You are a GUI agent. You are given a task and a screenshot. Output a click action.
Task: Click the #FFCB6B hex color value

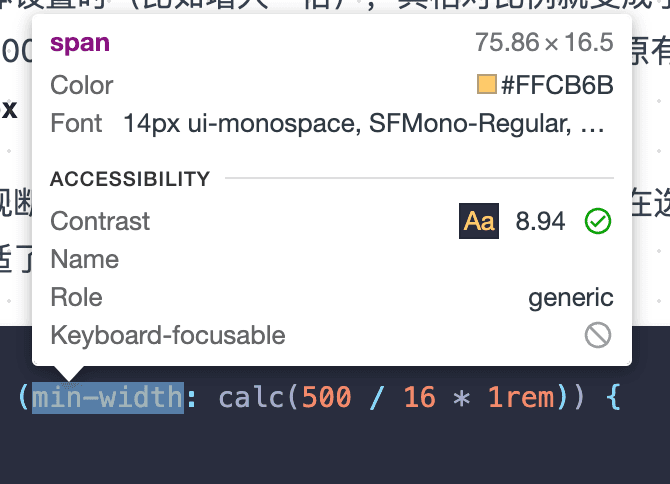coord(557,85)
